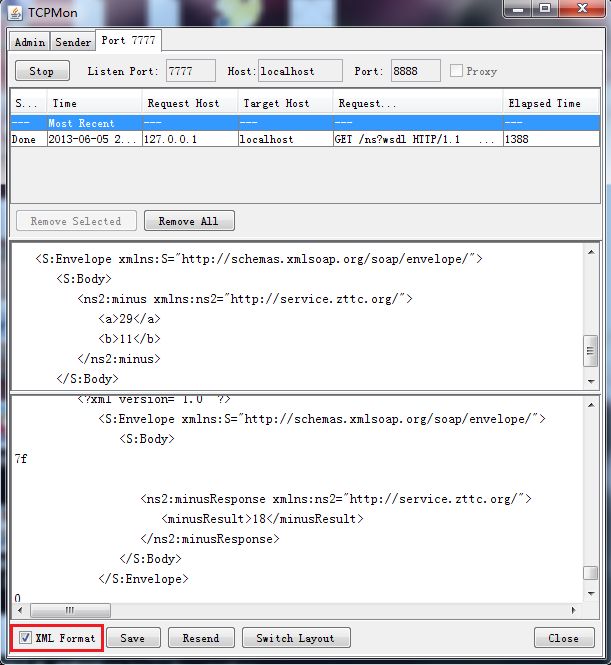The width and height of the screenshot is (611, 665).
Task: Click the <a>29</a> line in request
Action: [x=129, y=319]
